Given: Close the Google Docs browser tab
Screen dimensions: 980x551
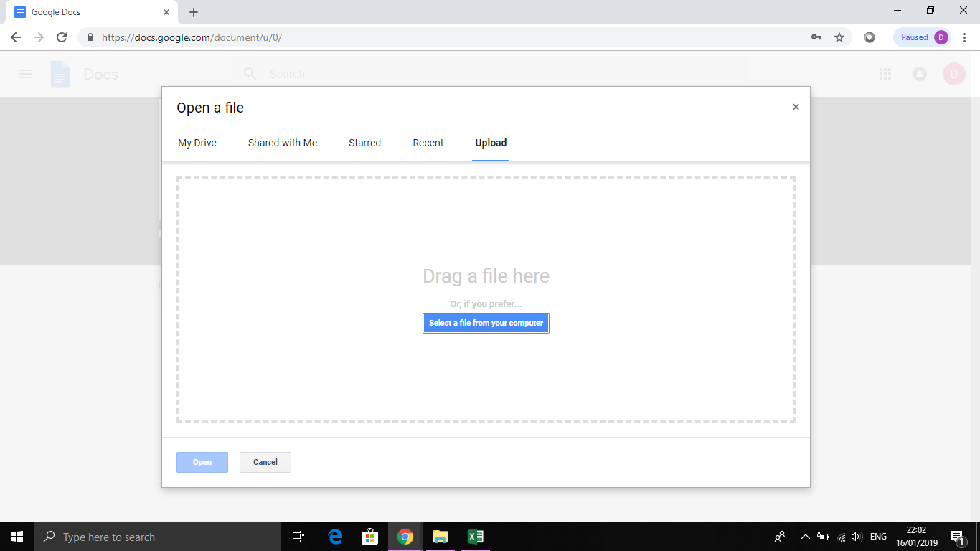Looking at the screenshot, I should (166, 12).
